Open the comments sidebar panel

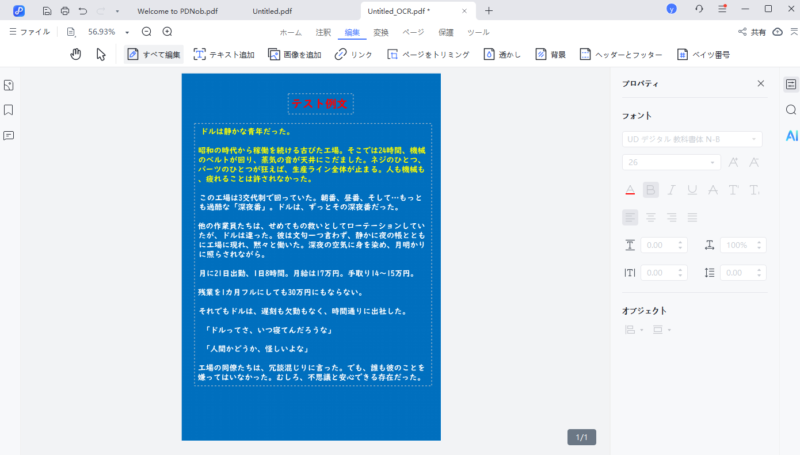pos(8,135)
